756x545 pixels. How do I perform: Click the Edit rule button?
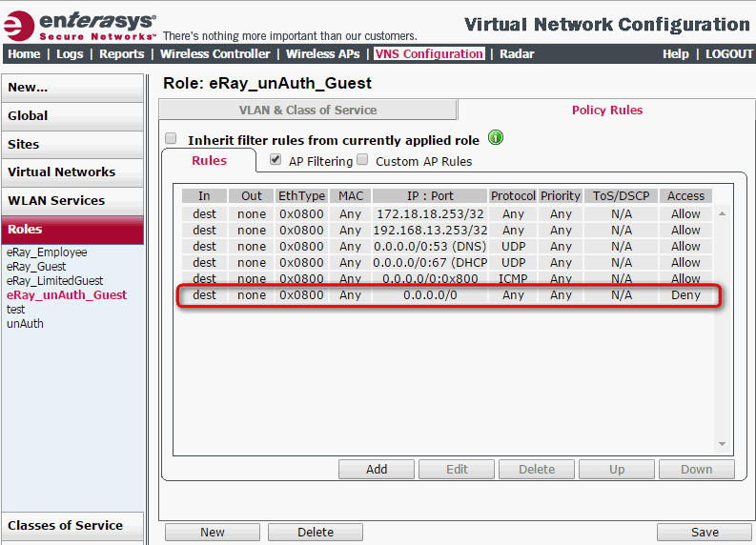[457, 470]
